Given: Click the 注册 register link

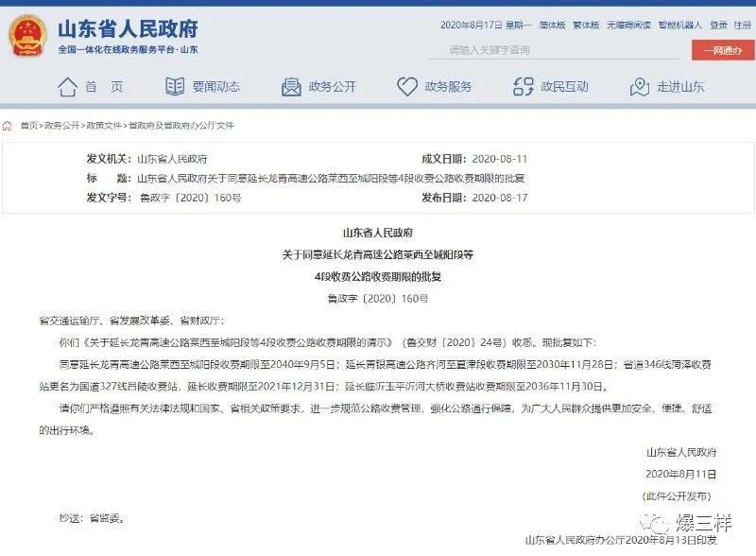Looking at the screenshot, I should 743,26.
